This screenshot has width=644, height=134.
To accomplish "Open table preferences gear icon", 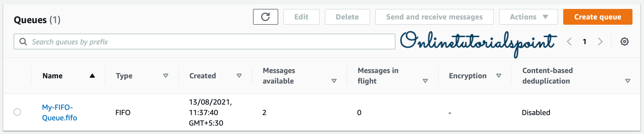I will tap(624, 42).
